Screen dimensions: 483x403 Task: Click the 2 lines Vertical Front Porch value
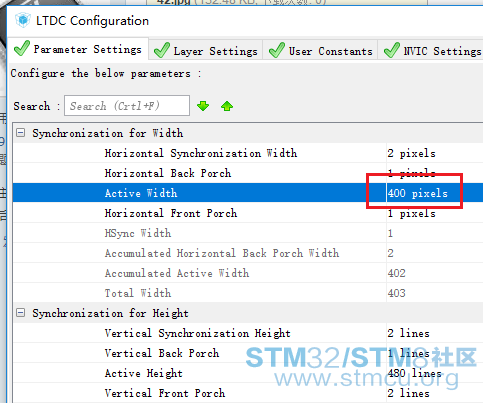click(x=408, y=393)
